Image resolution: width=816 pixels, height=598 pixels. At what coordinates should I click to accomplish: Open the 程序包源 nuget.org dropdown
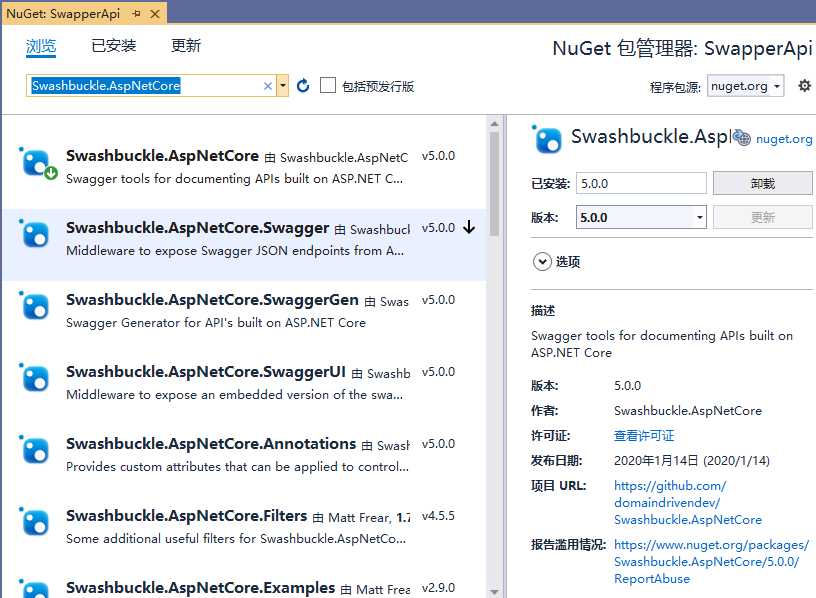click(x=745, y=86)
